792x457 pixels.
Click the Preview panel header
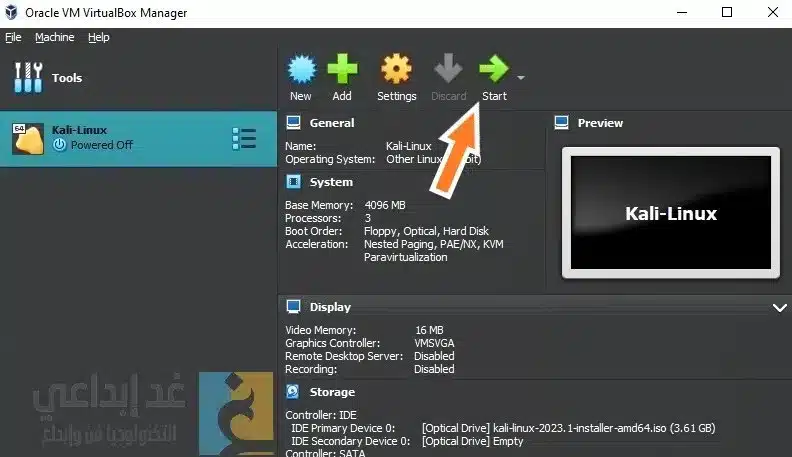(600, 123)
